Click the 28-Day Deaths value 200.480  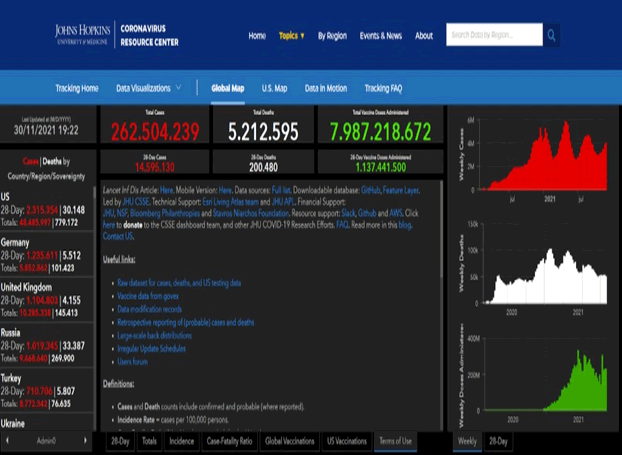click(x=263, y=167)
